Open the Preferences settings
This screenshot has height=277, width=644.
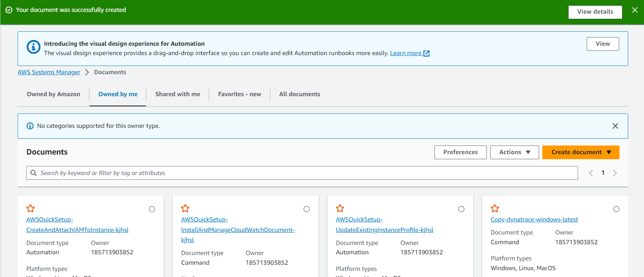point(460,152)
